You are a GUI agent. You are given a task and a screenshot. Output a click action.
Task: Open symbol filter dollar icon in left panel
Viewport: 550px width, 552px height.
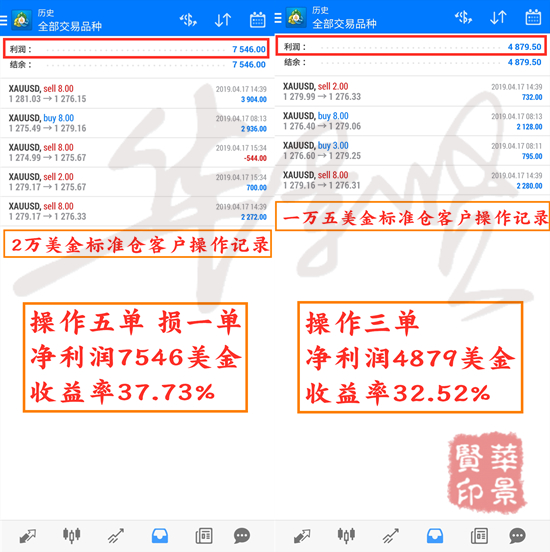pyautogui.click(x=188, y=20)
